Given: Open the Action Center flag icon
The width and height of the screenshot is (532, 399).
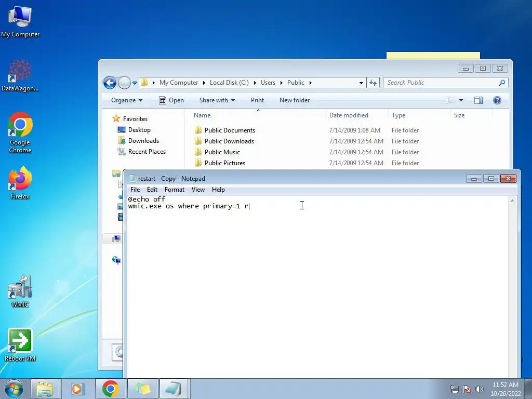Looking at the screenshot, I should click(467, 389).
